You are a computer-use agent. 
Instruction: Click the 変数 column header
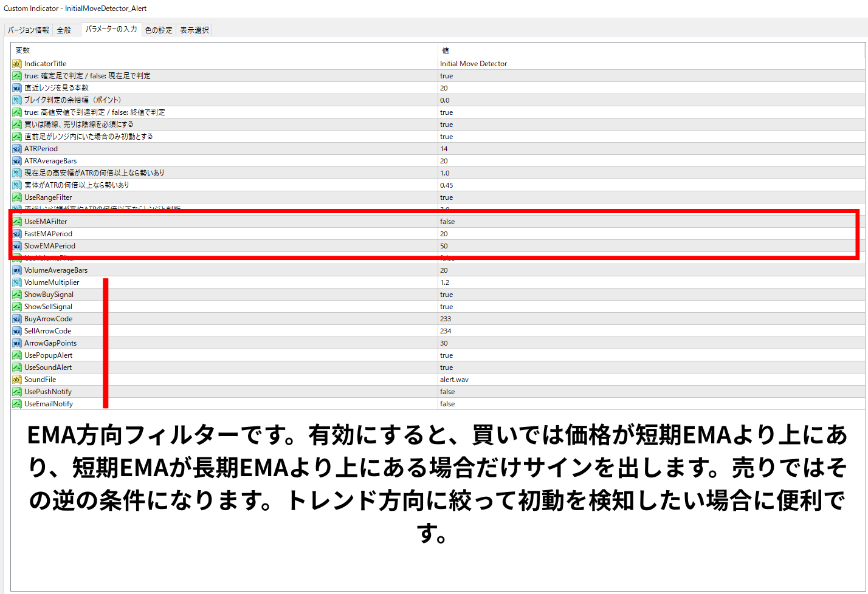(x=22, y=50)
